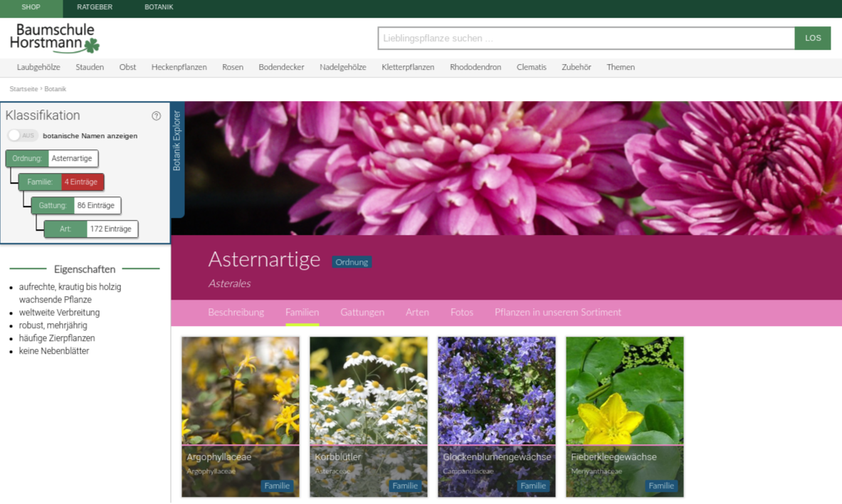The height and width of the screenshot is (504, 842).
Task: Open the Familie 4 Einträge node
Action: 61,182
